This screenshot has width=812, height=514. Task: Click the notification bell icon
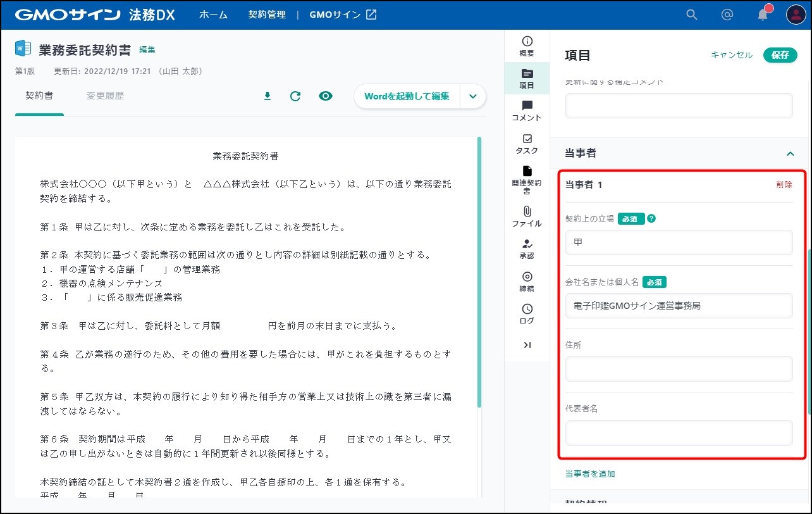tap(763, 15)
